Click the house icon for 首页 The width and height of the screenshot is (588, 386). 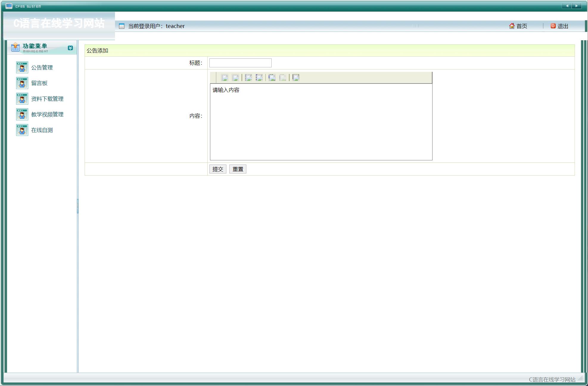pyautogui.click(x=512, y=26)
